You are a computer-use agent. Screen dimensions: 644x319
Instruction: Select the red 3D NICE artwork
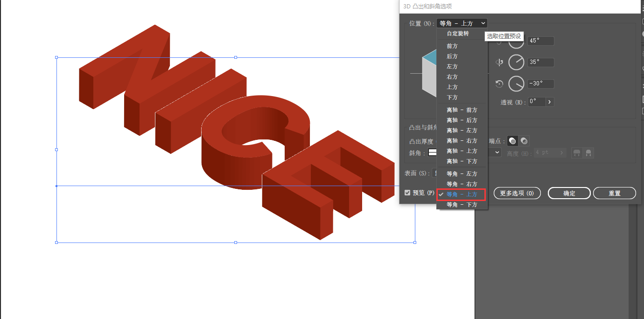click(237, 132)
